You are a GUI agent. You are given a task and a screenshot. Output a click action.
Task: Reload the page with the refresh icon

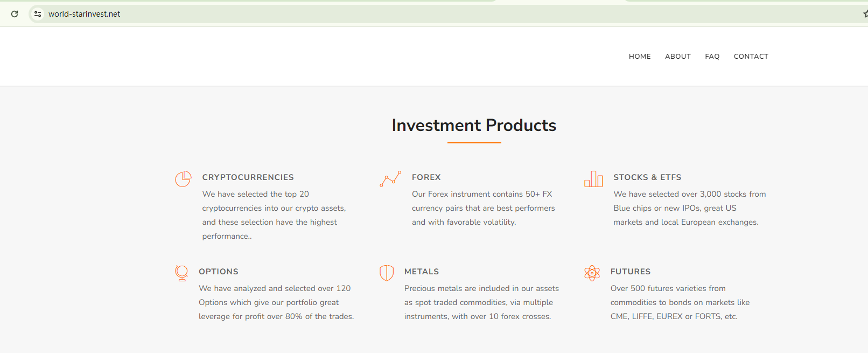pyautogui.click(x=15, y=14)
